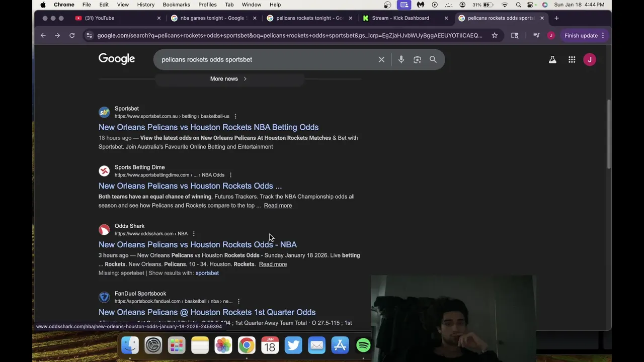Open Calendar from the dock
Image resolution: width=644 pixels, height=362 pixels.
pyautogui.click(x=270, y=345)
